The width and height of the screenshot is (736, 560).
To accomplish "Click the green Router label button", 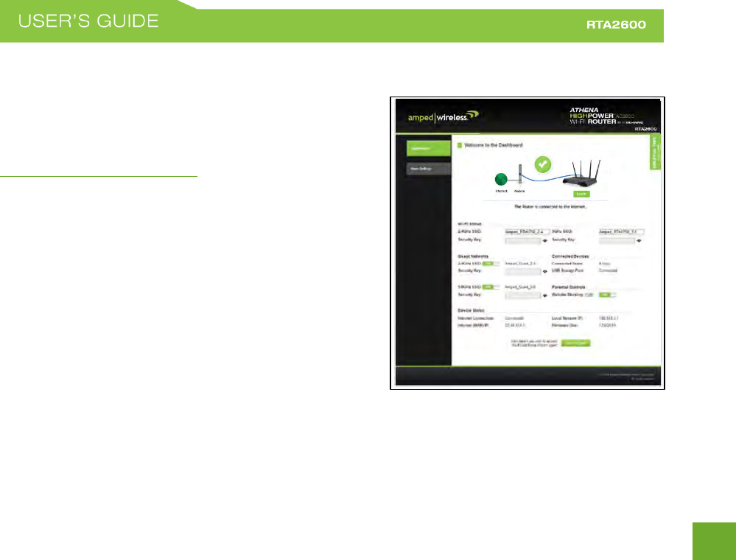I will 581,194.
